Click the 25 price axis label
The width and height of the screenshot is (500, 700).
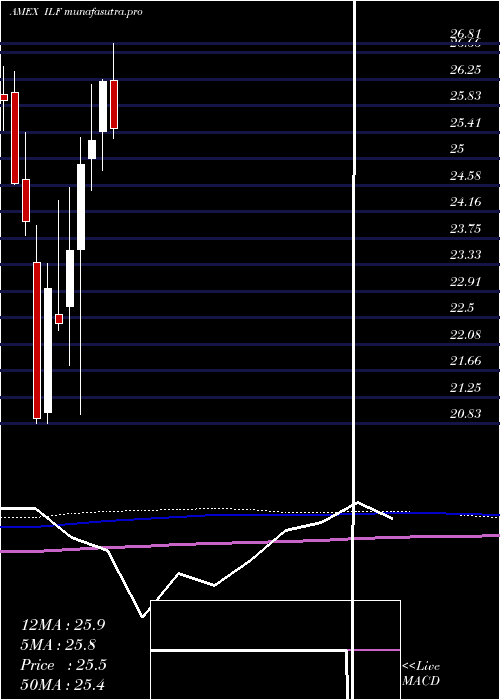pos(457,149)
